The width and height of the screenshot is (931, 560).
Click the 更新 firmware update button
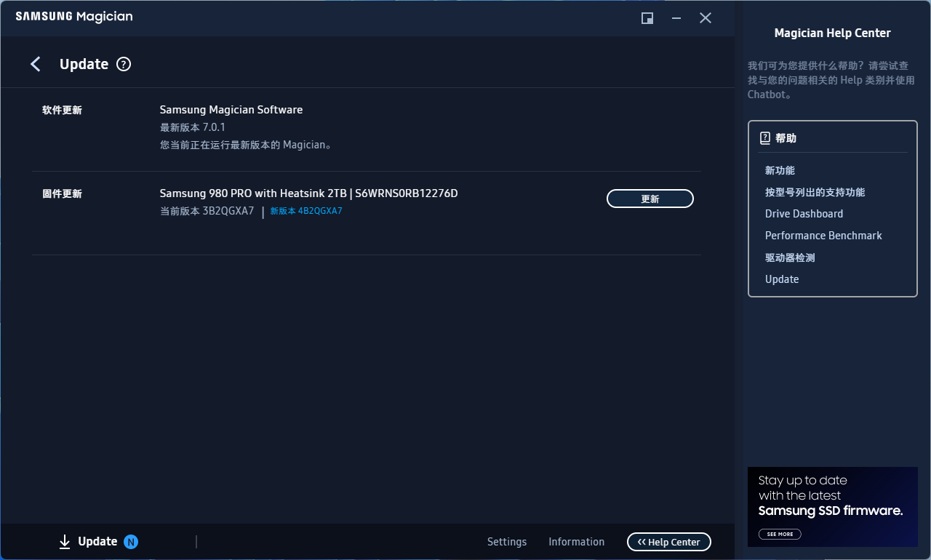[x=650, y=199]
